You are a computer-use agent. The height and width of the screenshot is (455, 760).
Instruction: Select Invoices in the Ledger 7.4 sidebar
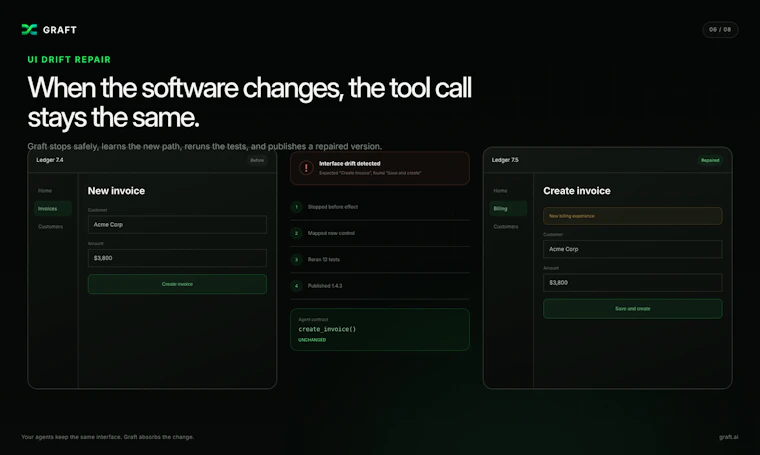(53, 208)
